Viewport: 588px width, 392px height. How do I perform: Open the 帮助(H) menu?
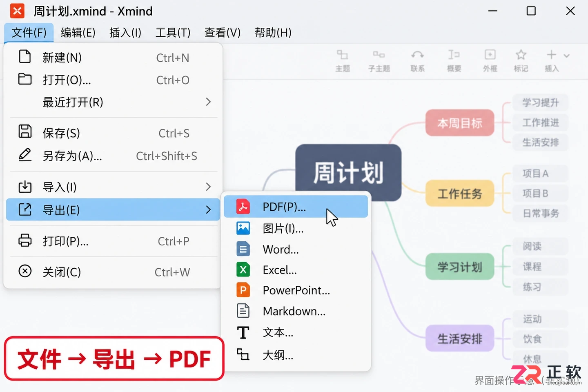click(273, 33)
